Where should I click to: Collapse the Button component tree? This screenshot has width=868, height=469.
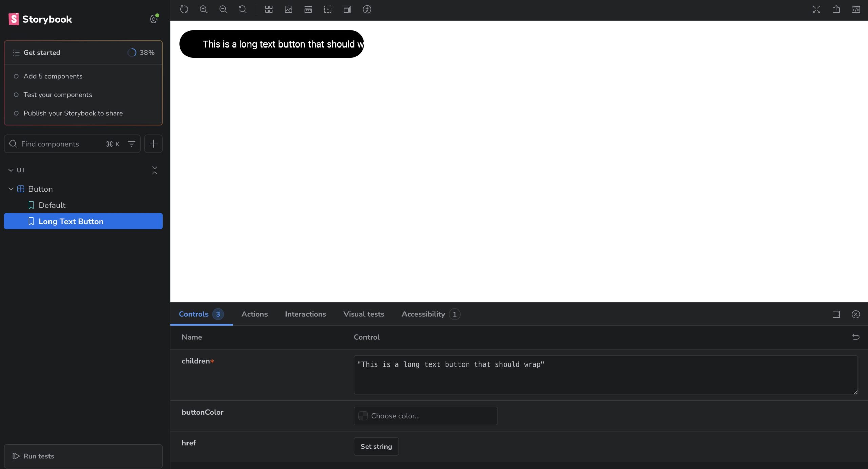click(11, 189)
